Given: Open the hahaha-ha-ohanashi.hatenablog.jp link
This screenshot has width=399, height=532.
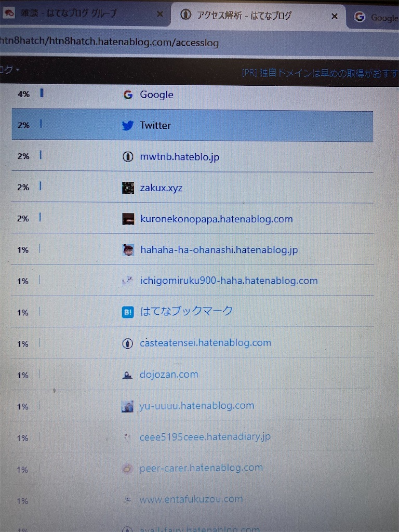Looking at the screenshot, I should [x=219, y=250].
